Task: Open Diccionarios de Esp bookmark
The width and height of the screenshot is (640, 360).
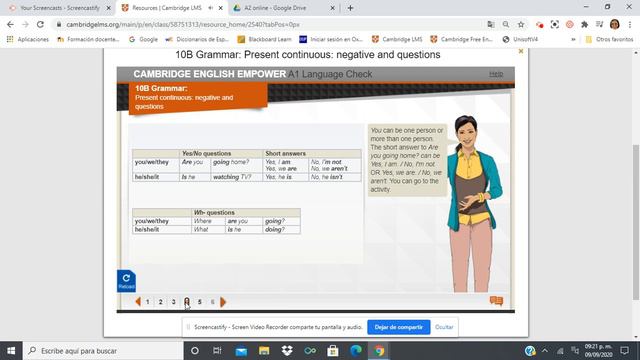Action: pyautogui.click(x=197, y=39)
